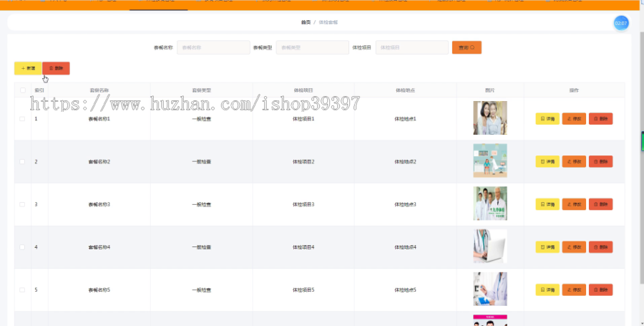The width and height of the screenshot is (644, 326).
Task: Click the 套餐类型 column header
Action: [x=201, y=90]
